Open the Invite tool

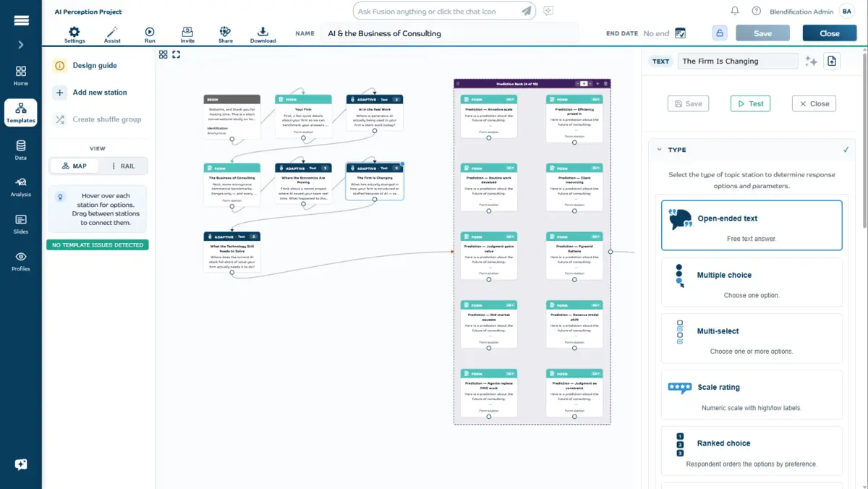pos(187,35)
